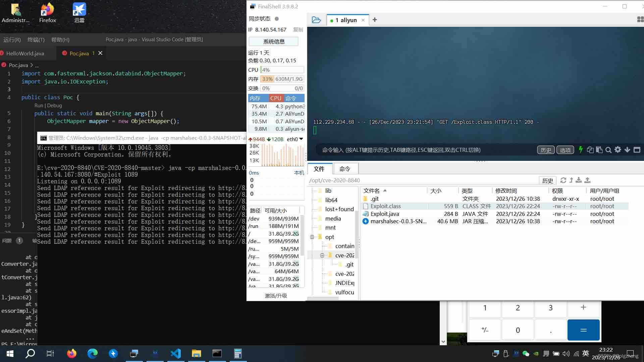Open the 系统信息 panel
This screenshot has width=644, height=362.
click(274, 41)
